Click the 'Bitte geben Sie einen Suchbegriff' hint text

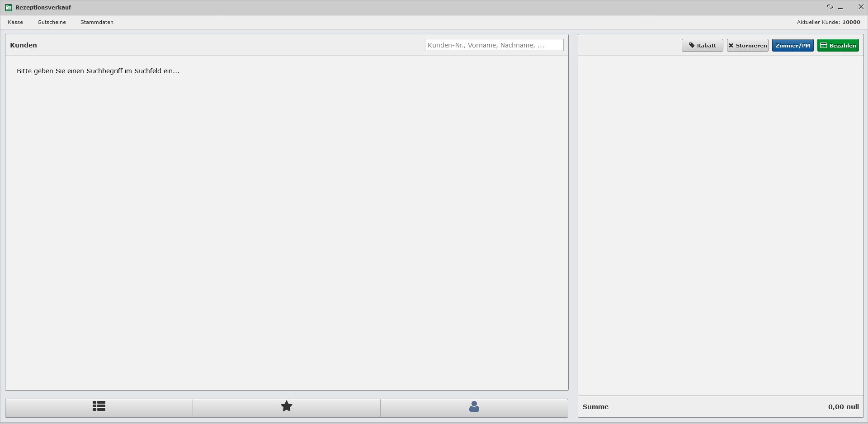[x=98, y=71]
